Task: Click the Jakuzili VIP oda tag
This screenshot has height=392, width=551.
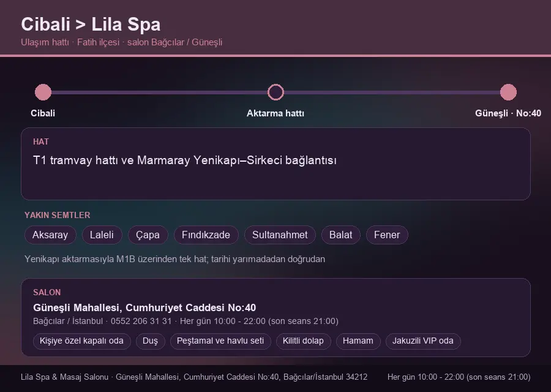Action: click(x=422, y=341)
